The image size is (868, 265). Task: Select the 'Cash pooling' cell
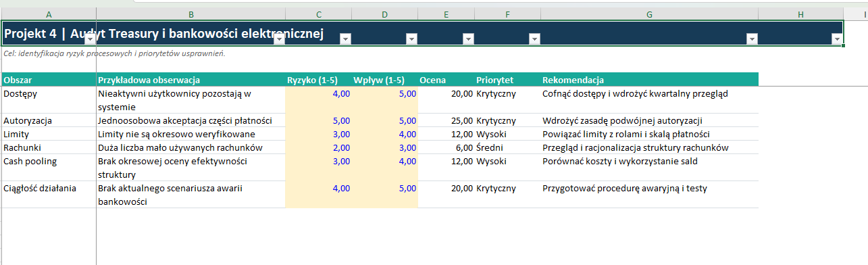tap(49, 168)
